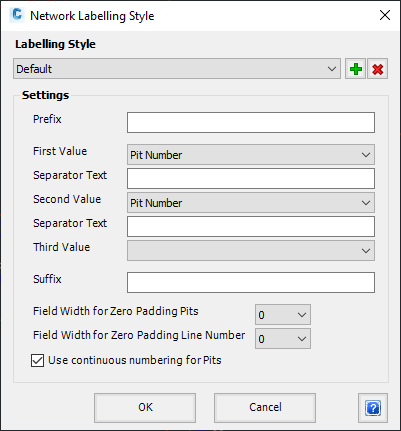Click the application logo in the title bar
Image resolution: width=401 pixels, height=431 pixels.
(17, 15)
